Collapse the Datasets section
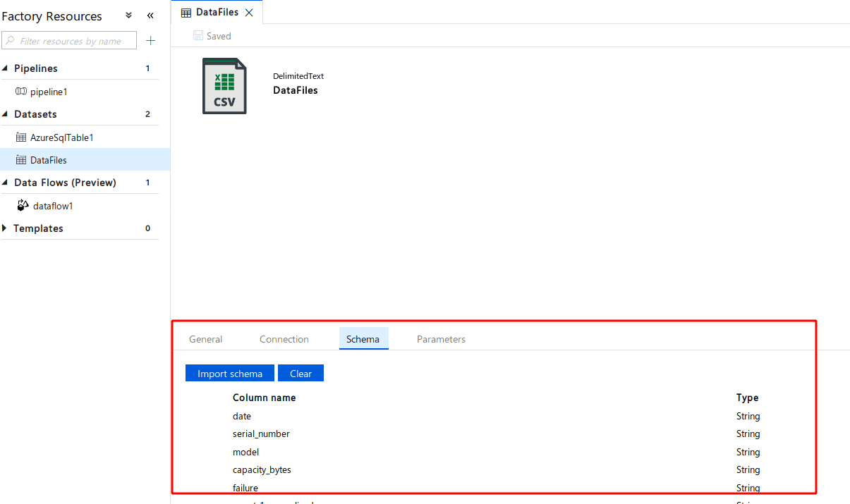The image size is (850, 504). [x=6, y=114]
